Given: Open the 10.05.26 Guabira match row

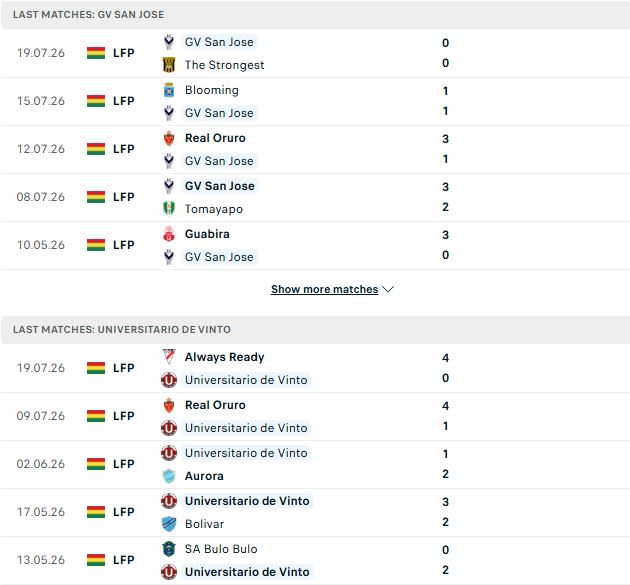Looking at the screenshot, I should point(315,245).
